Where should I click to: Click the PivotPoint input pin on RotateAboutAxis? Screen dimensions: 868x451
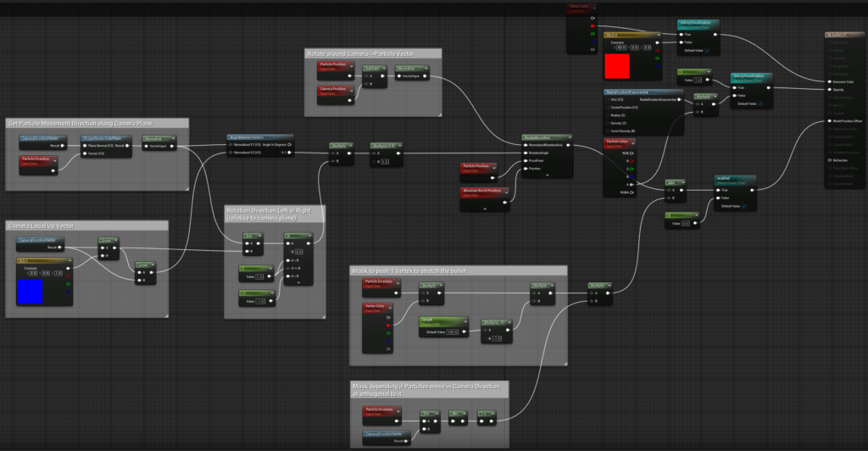(526, 160)
